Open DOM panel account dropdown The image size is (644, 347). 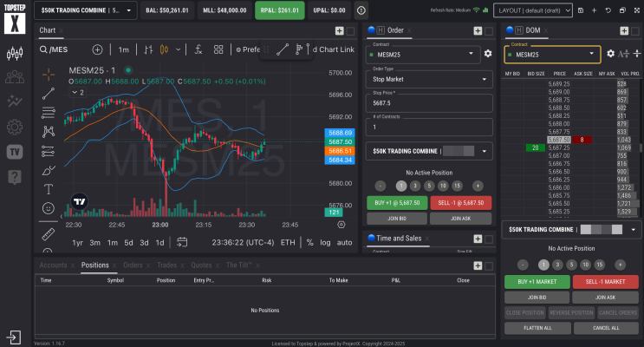[571, 229]
